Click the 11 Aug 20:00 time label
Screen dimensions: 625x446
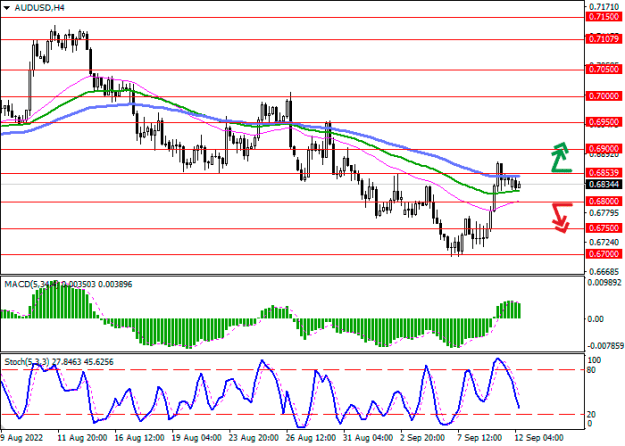[x=82, y=438]
